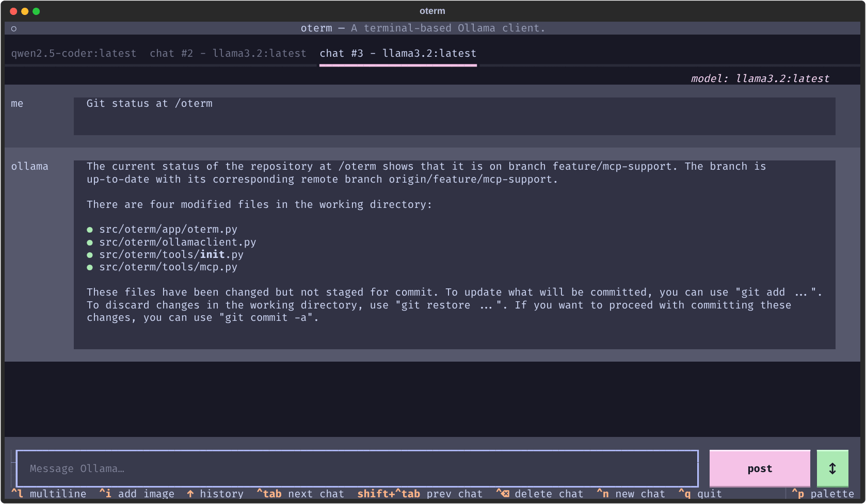Click the new chat shortcut icon

[x=603, y=494]
